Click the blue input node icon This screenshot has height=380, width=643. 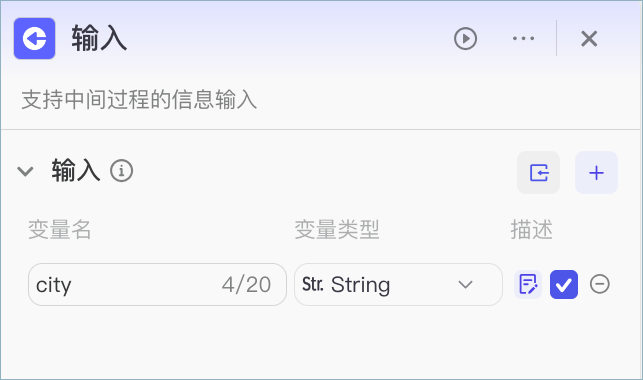(34, 39)
